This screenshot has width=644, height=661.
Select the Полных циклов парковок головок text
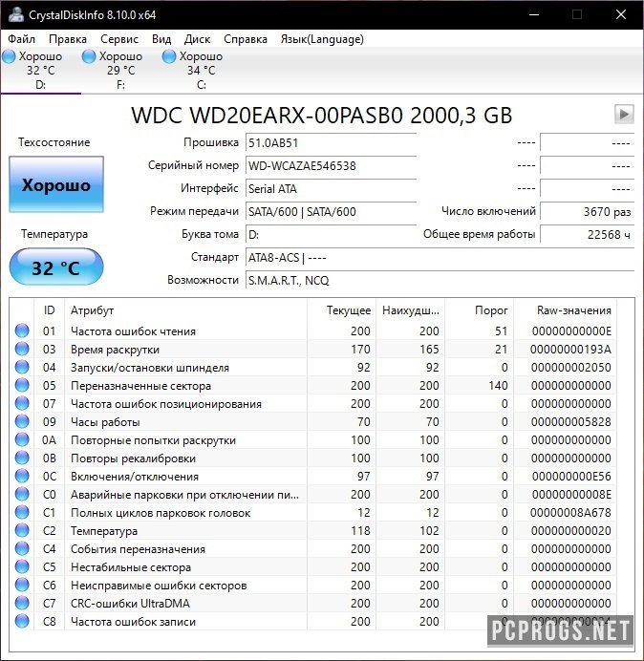point(161,513)
